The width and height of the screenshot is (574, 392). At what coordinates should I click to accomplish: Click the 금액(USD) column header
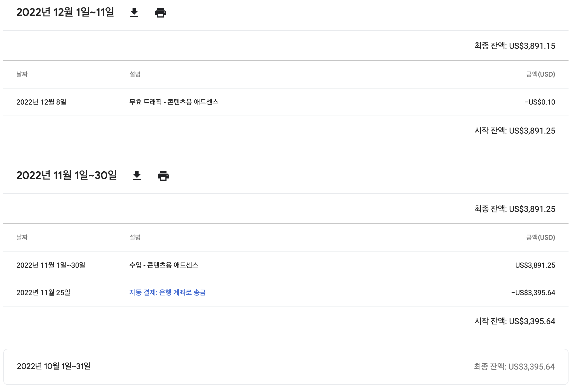[x=541, y=74]
